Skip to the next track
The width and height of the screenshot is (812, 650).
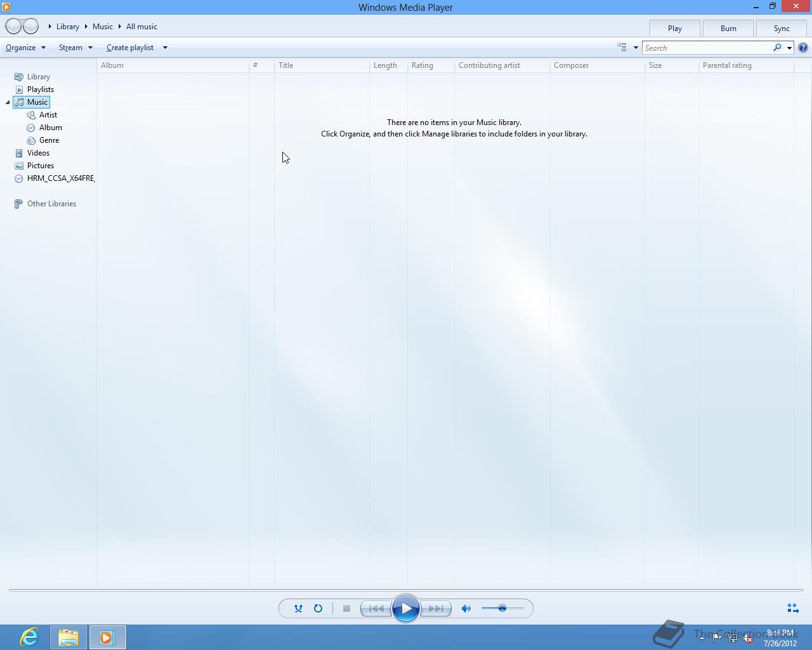coord(436,608)
